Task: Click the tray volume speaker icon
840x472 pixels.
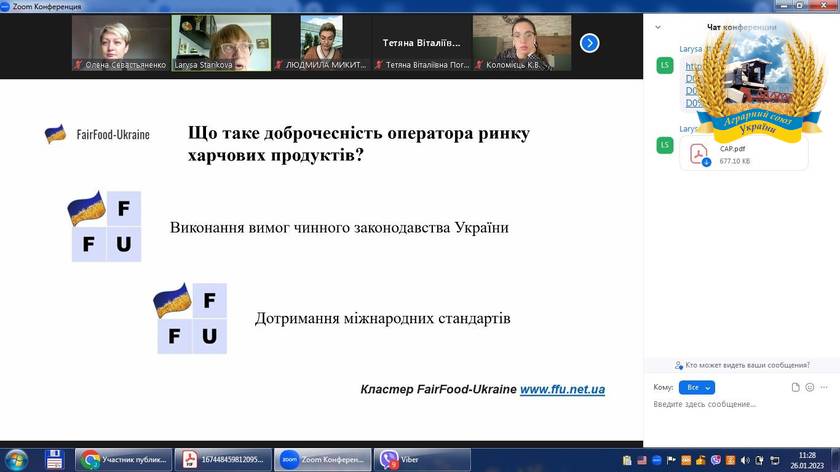Action: (745, 460)
